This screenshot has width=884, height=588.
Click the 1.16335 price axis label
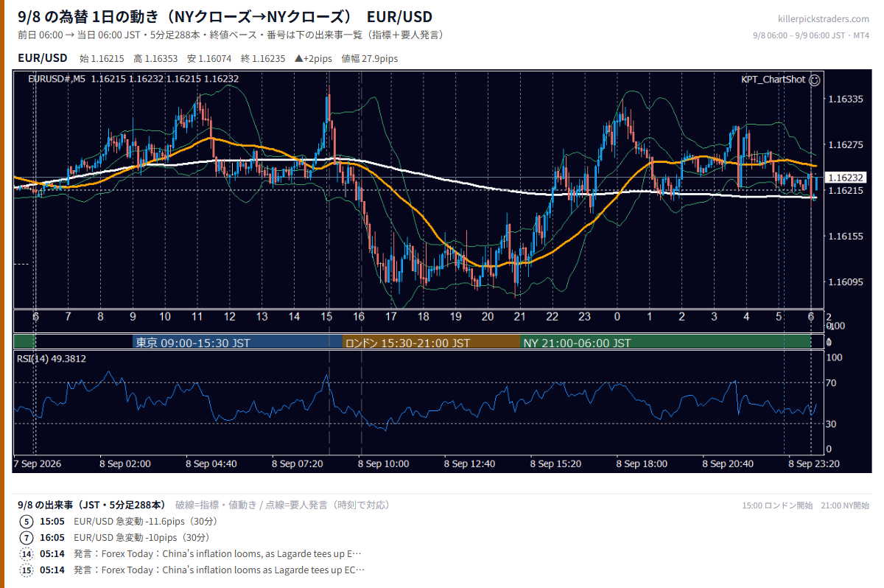click(x=845, y=99)
